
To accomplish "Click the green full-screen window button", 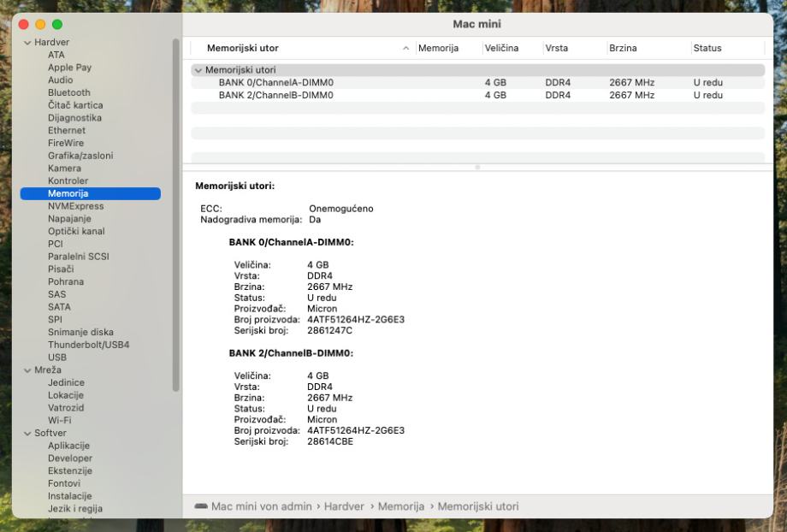I will click(x=57, y=25).
